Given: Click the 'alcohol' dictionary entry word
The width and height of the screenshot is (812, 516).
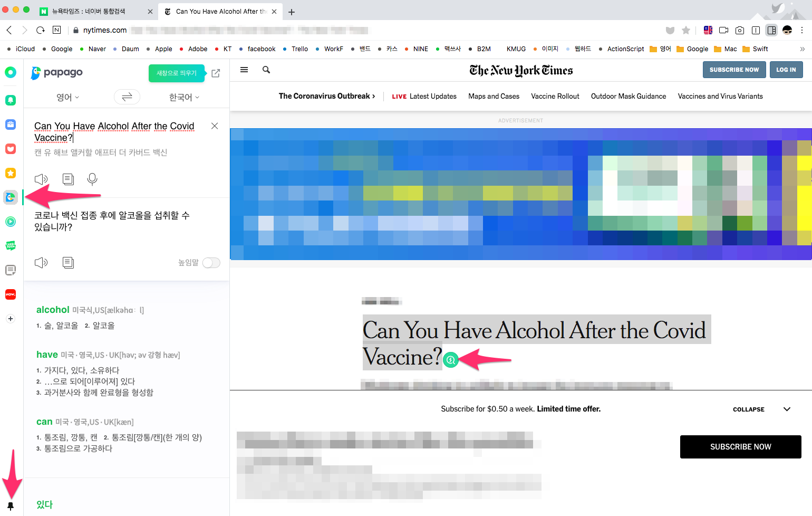Looking at the screenshot, I should [x=53, y=310].
